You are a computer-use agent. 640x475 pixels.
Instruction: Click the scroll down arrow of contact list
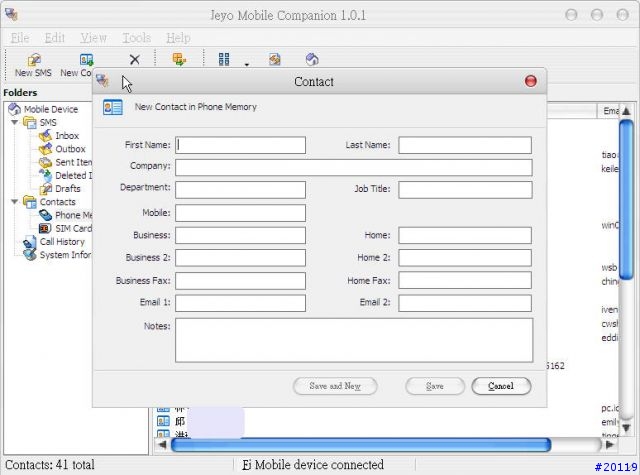coord(626,428)
